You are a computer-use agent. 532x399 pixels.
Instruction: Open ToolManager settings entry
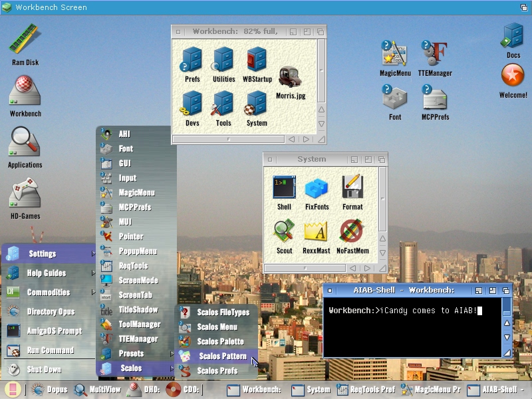point(136,324)
